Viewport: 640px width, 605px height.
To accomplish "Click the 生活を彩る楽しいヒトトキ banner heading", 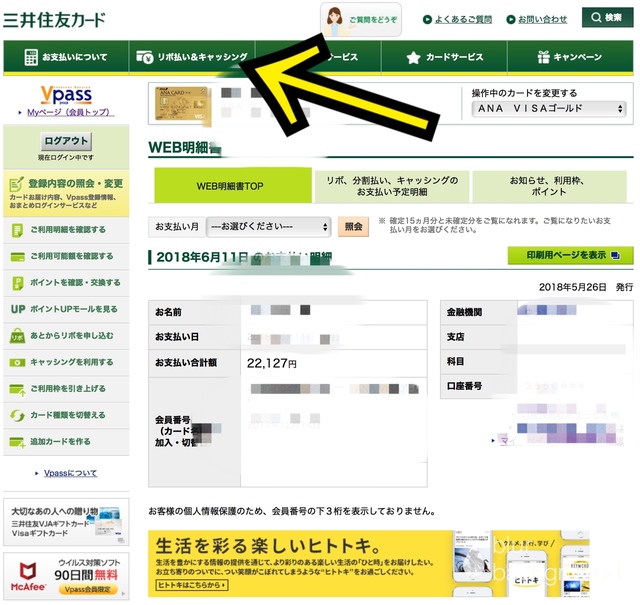I will [x=269, y=545].
